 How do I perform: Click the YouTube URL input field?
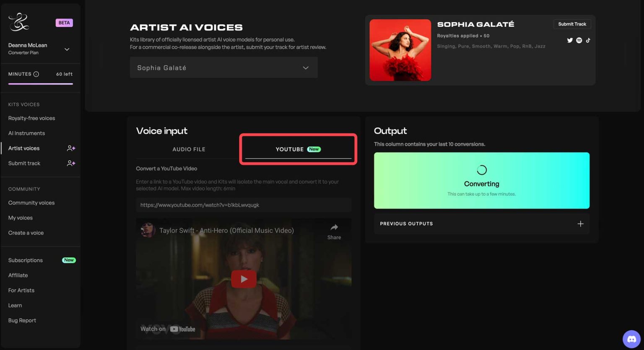coord(243,205)
